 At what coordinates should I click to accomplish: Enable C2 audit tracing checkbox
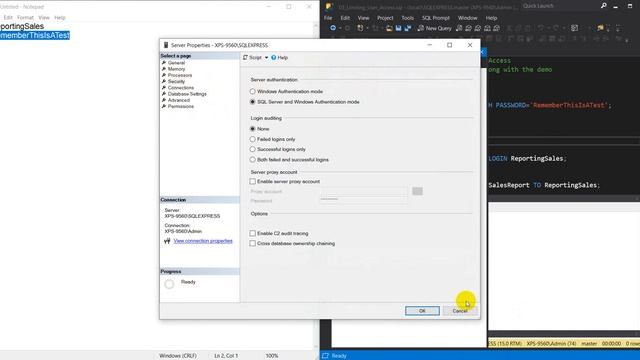pos(253,233)
